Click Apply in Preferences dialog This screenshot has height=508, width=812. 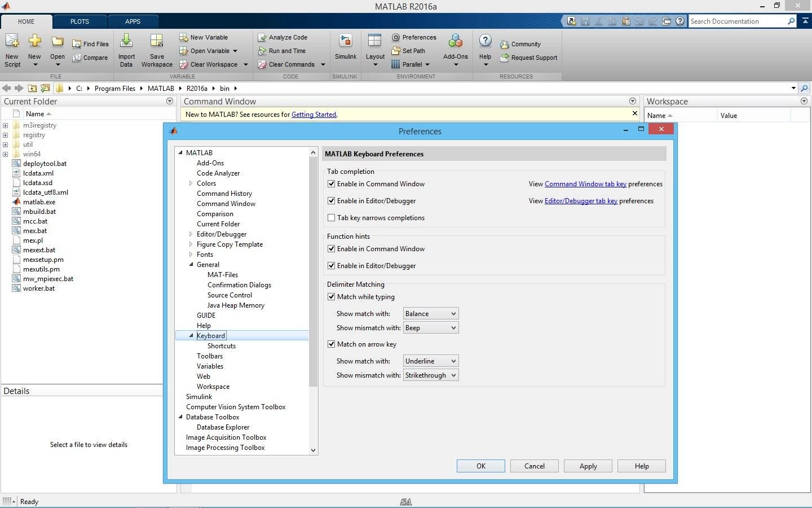click(588, 466)
